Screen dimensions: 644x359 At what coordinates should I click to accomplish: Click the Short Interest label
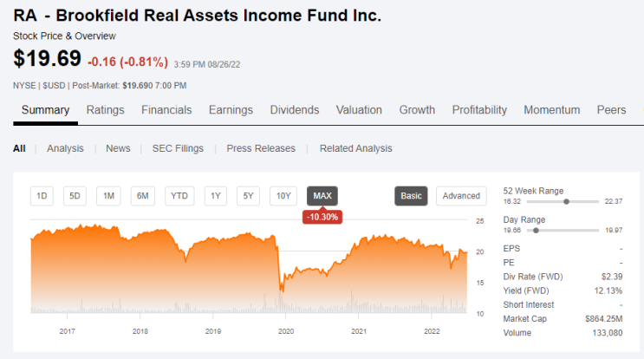pyautogui.click(x=529, y=304)
